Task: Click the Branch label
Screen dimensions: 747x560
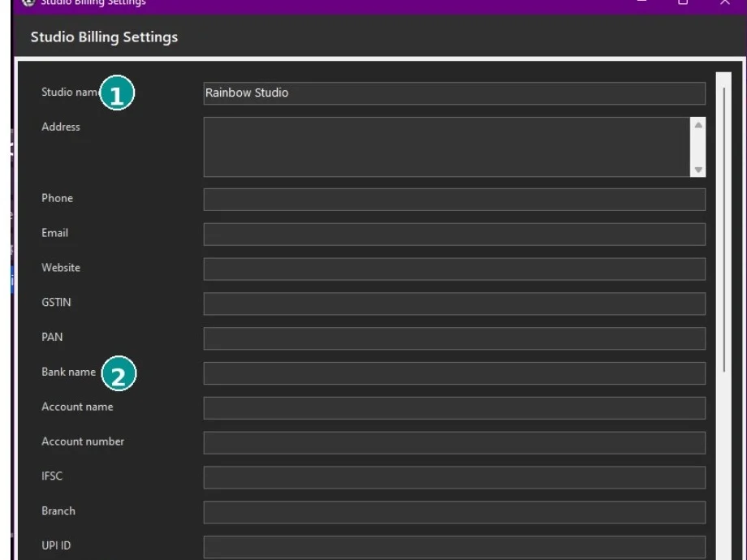Action: click(x=58, y=511)
